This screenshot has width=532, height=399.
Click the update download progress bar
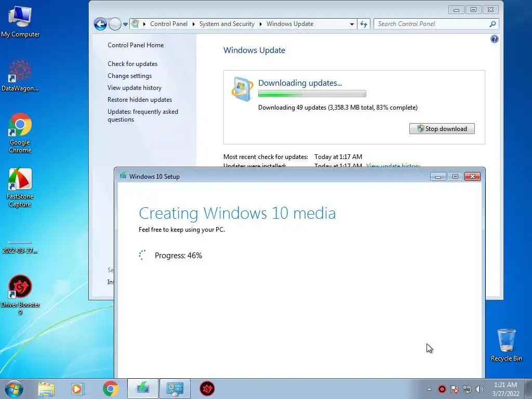tap(312, 94)
